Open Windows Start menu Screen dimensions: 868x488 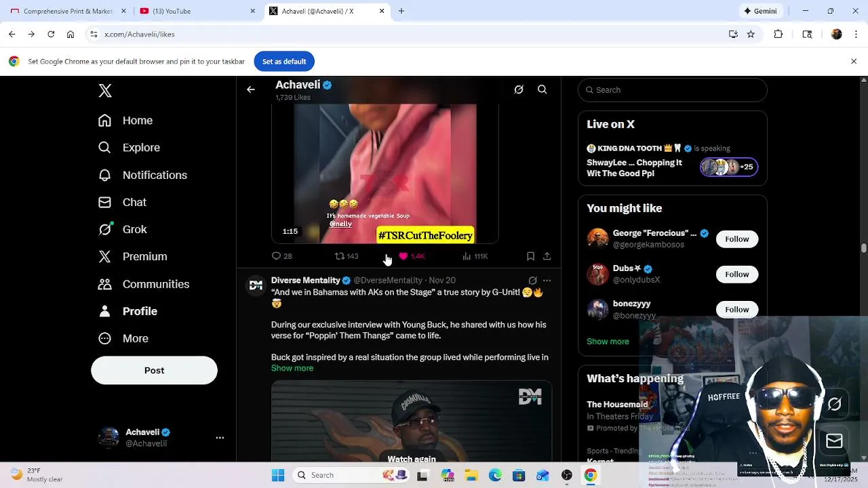(x=278, y=475)
